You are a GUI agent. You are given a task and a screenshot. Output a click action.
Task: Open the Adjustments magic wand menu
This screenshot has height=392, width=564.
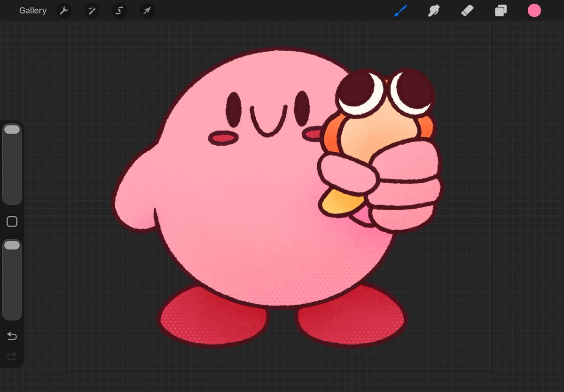(x=92, y=10)
